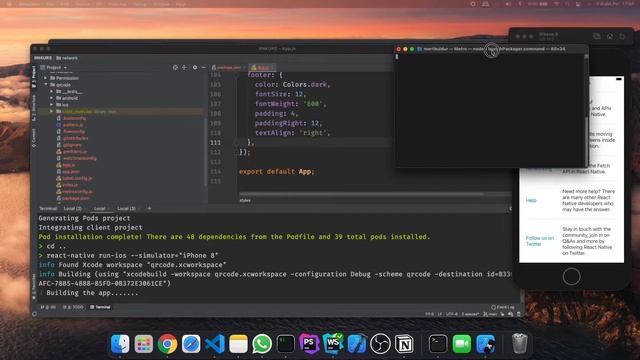Tap the Follow us on Twitter link
This screenshot has width=640, height=360.
540,241
